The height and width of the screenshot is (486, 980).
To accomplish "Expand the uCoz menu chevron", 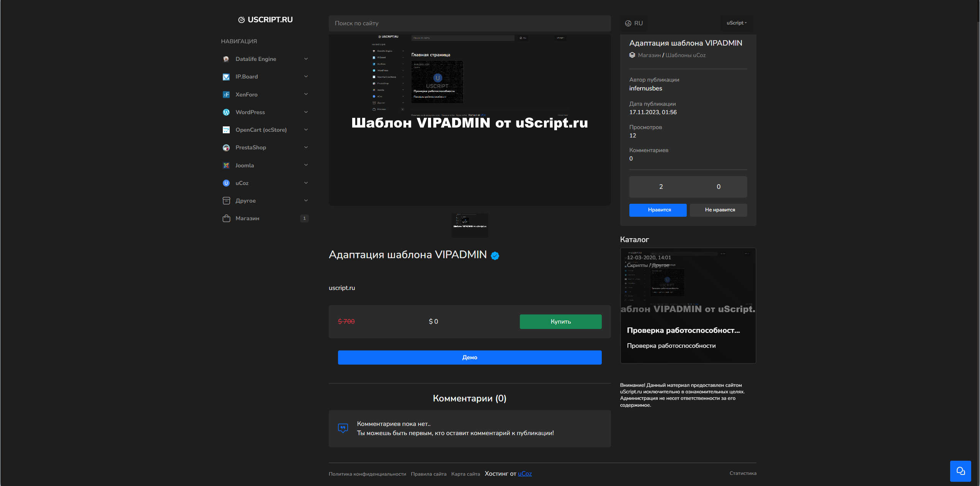I will [x=306, y=183].
